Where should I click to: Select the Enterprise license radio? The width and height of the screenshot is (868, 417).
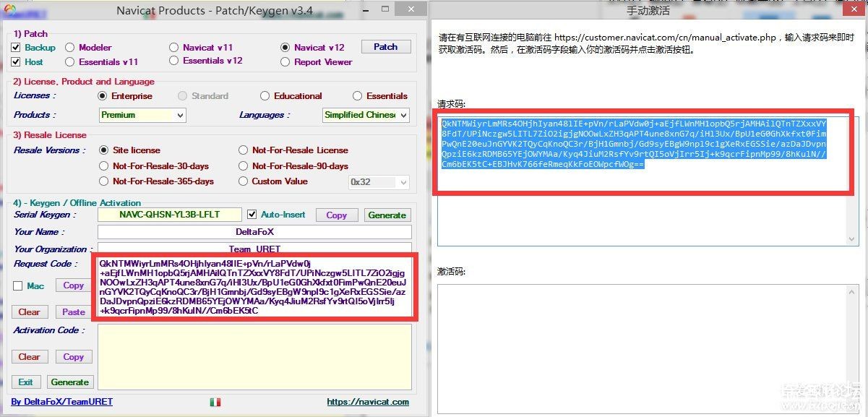[x=103, y=95]
